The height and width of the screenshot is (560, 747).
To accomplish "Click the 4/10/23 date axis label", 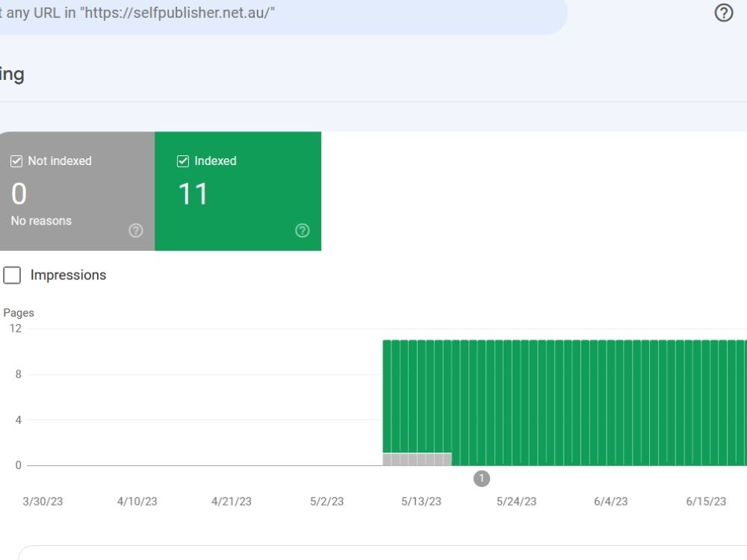I will [x=137, y=502].
